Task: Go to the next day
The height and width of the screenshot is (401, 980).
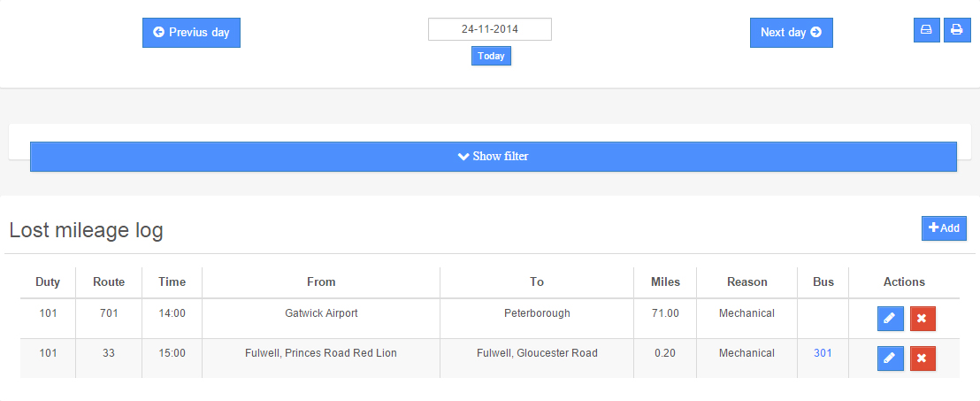Action: [x=791, y=33]
